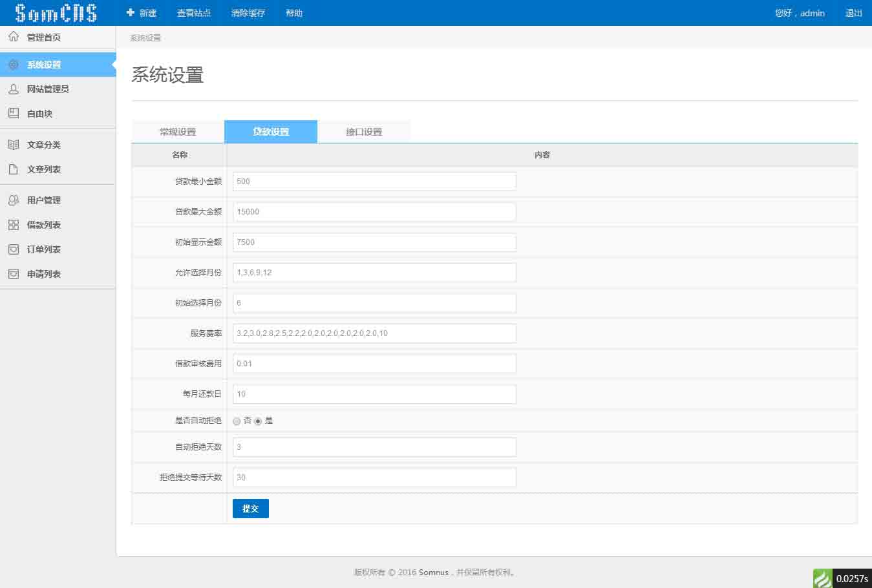Image resolution: width=872 pixels, height=588 pixels.
Task: Open the 接口设置 tab
Action: click(364, 132)
